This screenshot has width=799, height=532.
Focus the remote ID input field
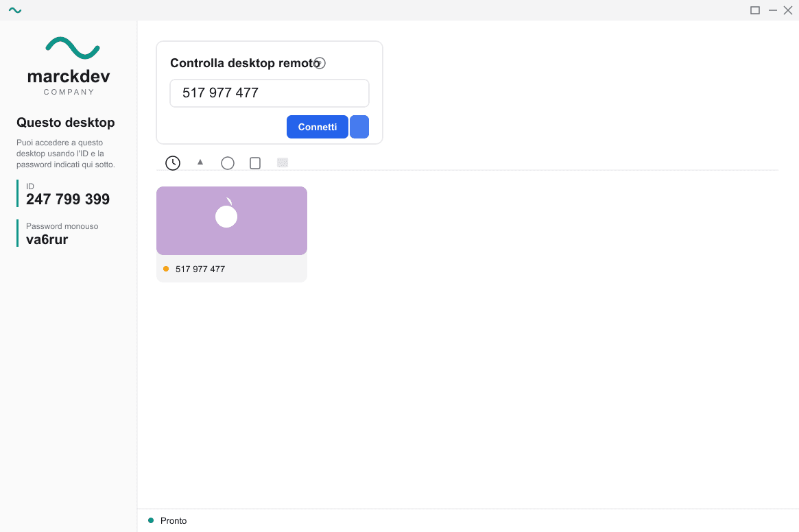[x=270, y=93]
